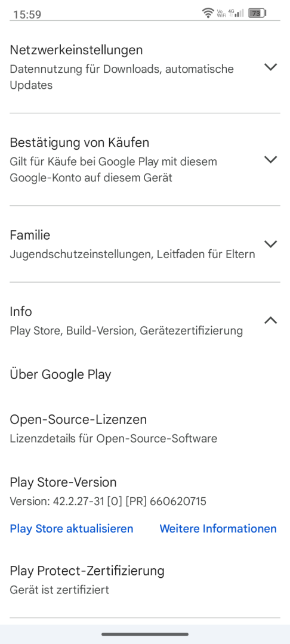Expand the Familie section chevron
Screen dimensions: 290x644
tap(270, 244)
